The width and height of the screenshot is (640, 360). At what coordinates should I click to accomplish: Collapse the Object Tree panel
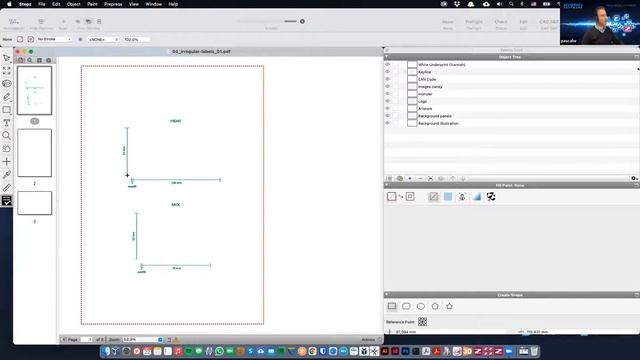[x=387, y=57]
